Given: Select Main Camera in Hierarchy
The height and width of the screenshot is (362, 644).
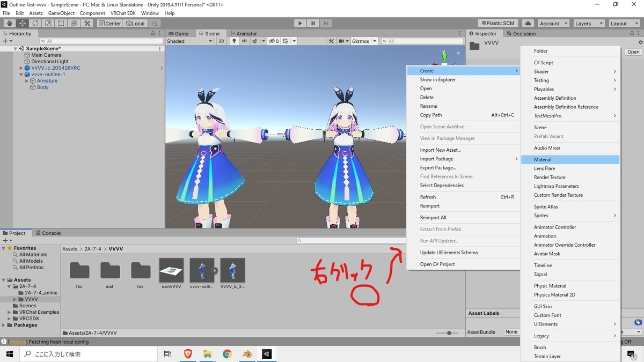Looking at the screenshot, I should (46, 55).
